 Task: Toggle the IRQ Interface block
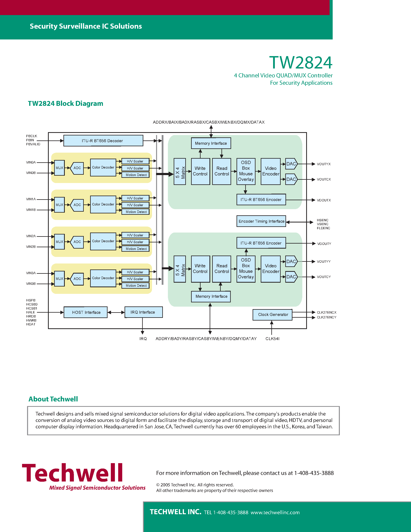[143, 310]
